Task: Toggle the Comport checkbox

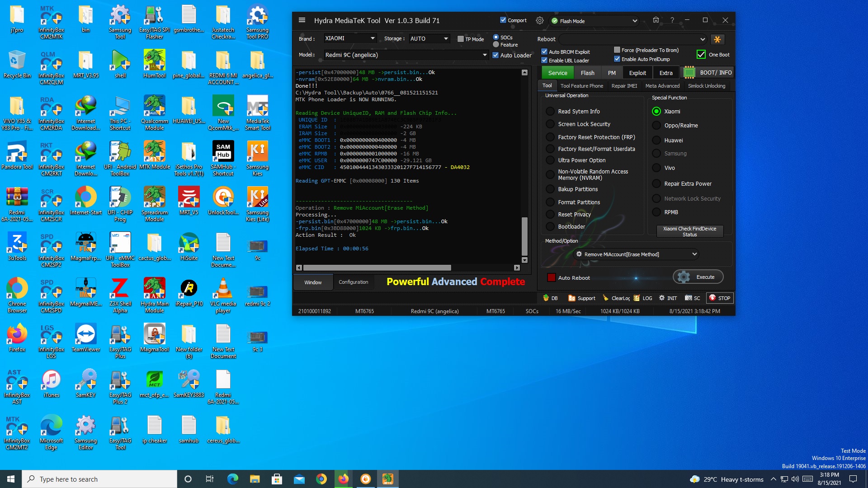Action: pyautogui.click(x=503, y=20)
